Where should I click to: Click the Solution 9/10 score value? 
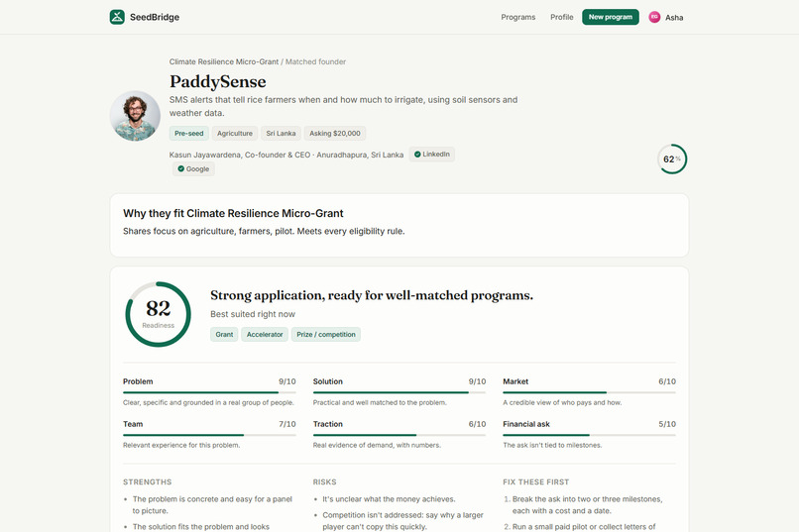(x=477, y=381)
